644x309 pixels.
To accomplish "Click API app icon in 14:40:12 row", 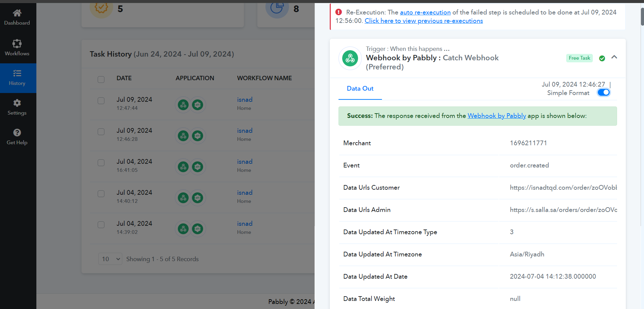I will click(198, 198).
